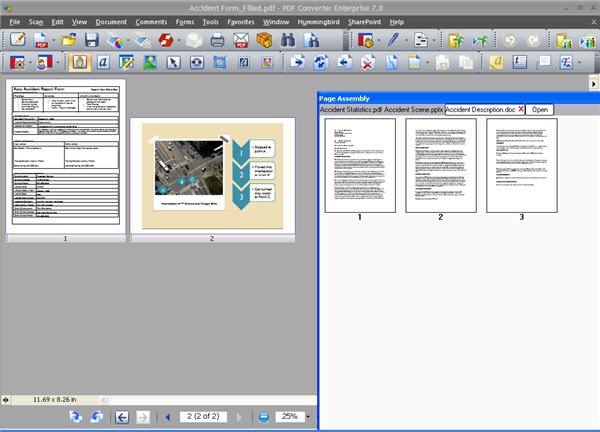This screenshot has width=600, height=432.
Task: Click the email PDF envelope icon
Action: [241, 41]
